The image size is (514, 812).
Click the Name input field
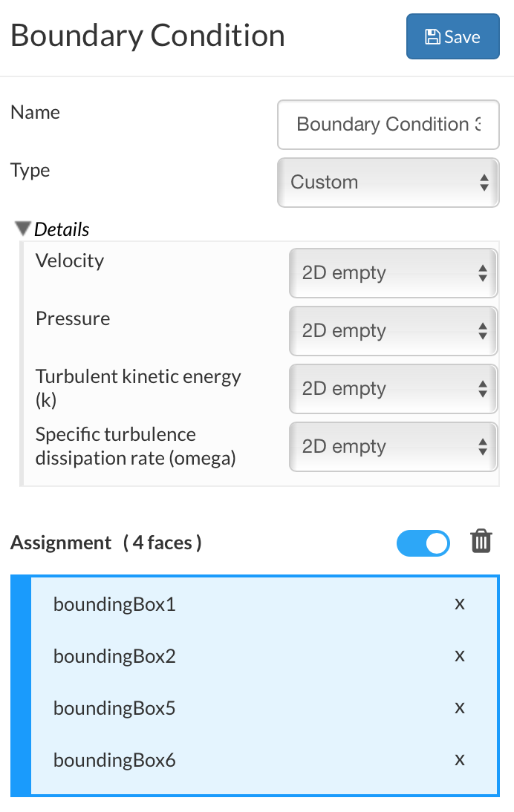tap(388, 124)
